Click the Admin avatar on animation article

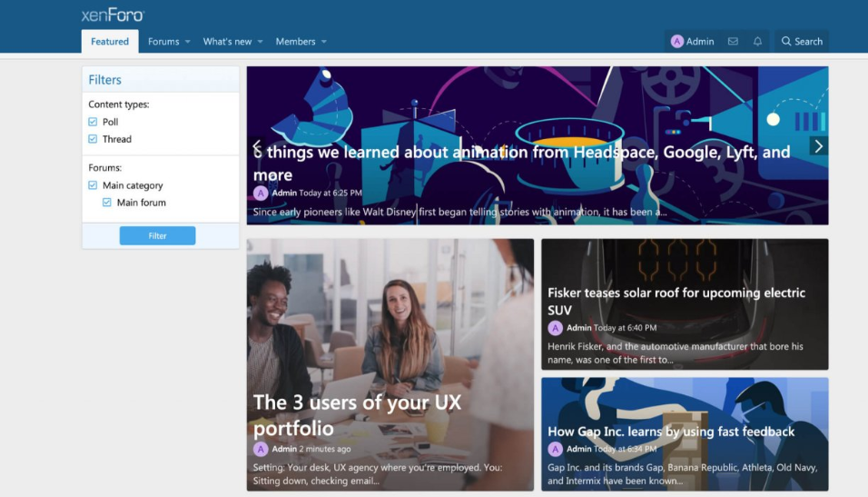click(261, 193)
